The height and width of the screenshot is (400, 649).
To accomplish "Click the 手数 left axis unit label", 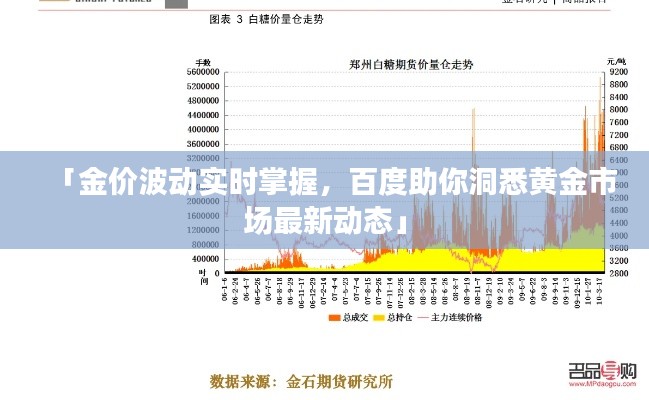I will [x=204, y=62].
